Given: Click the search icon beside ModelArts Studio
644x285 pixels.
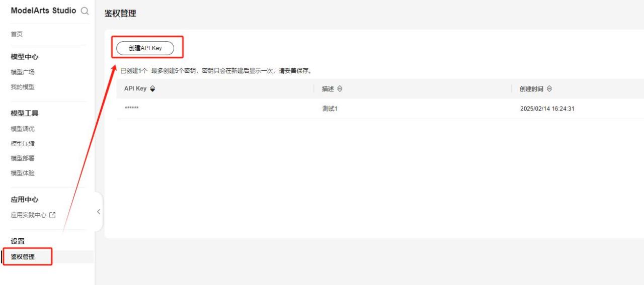Looking at the screenshot, I should point(85,11).
